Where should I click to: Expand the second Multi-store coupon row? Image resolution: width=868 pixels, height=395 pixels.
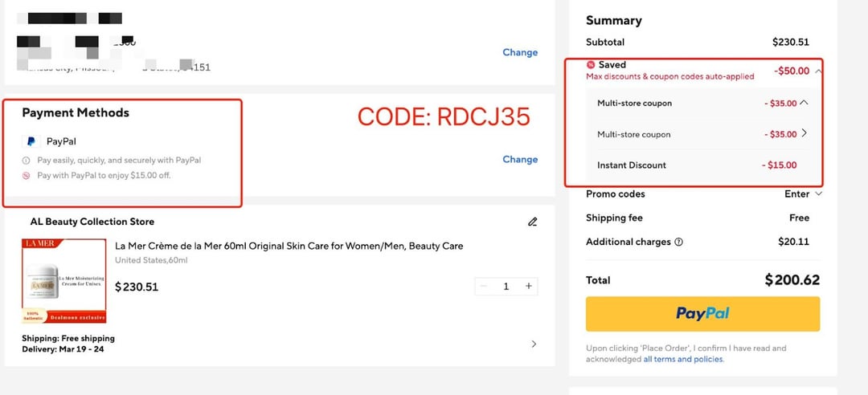[804, 133]
